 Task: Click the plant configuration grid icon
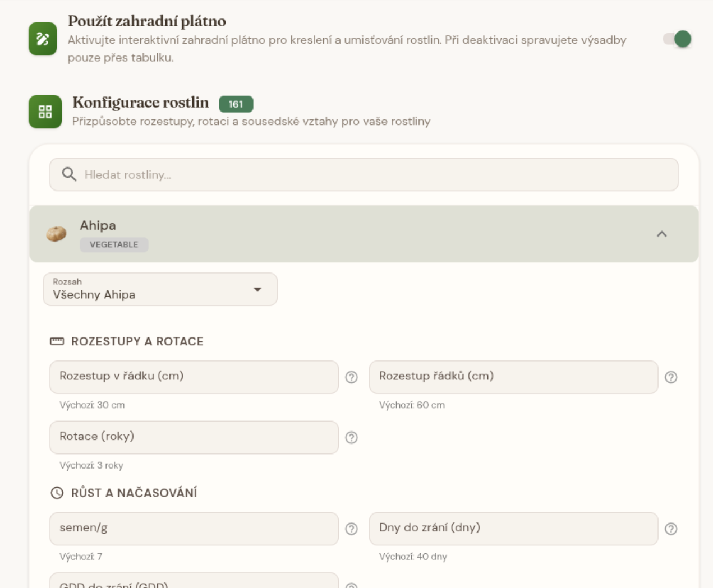pyautogui.click(x=45, y=112)
